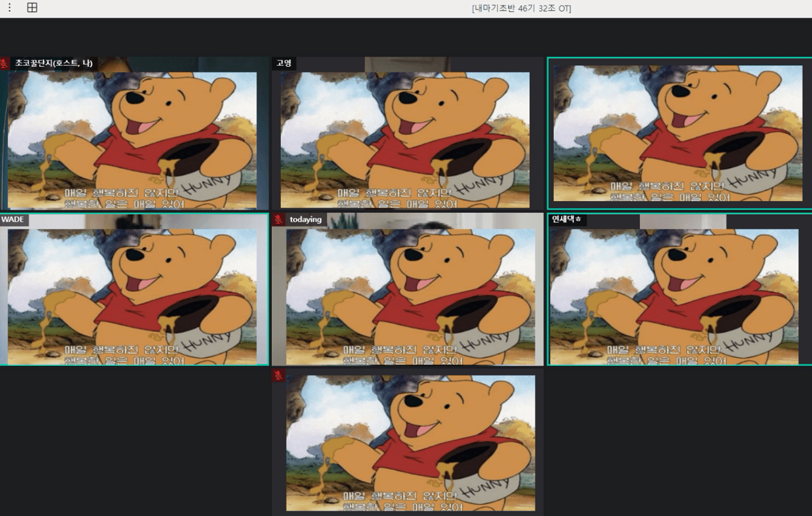Select the 초코꿀단지 host video tile
The width and height of the screenshot is (812, 516).
134,133
